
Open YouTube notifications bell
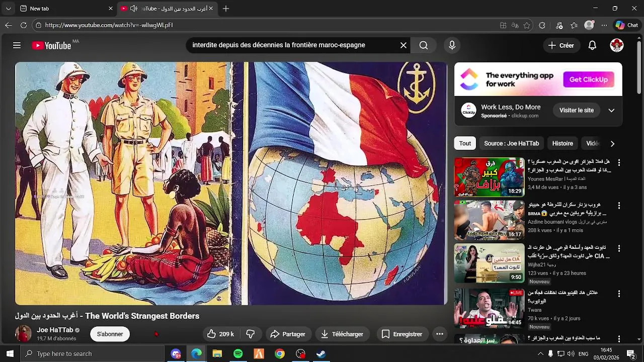coord(592,45)
